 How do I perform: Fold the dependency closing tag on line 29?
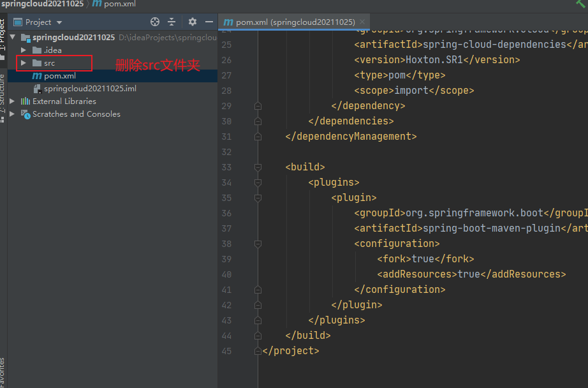coord(258,106)
